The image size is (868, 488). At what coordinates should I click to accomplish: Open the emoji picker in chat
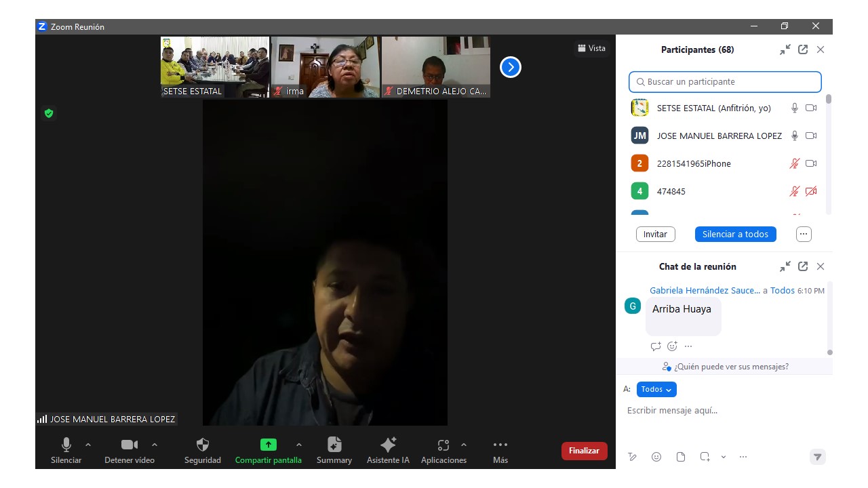[656, 457]
